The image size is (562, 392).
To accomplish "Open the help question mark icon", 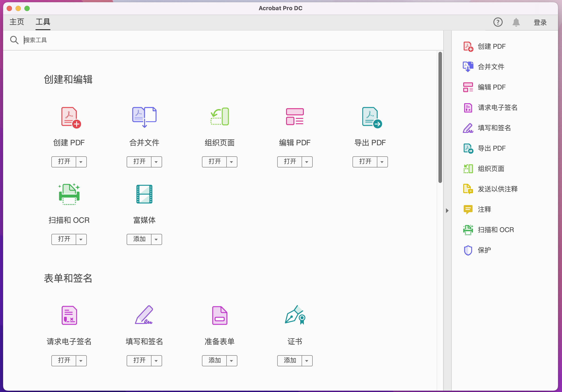I will (x=498, y=22).
